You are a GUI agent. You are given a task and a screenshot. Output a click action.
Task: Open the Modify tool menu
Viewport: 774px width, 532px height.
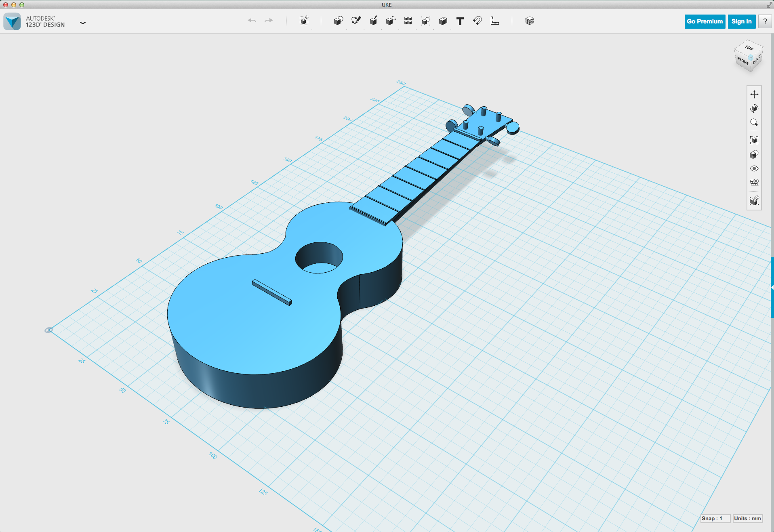point(391,21)
